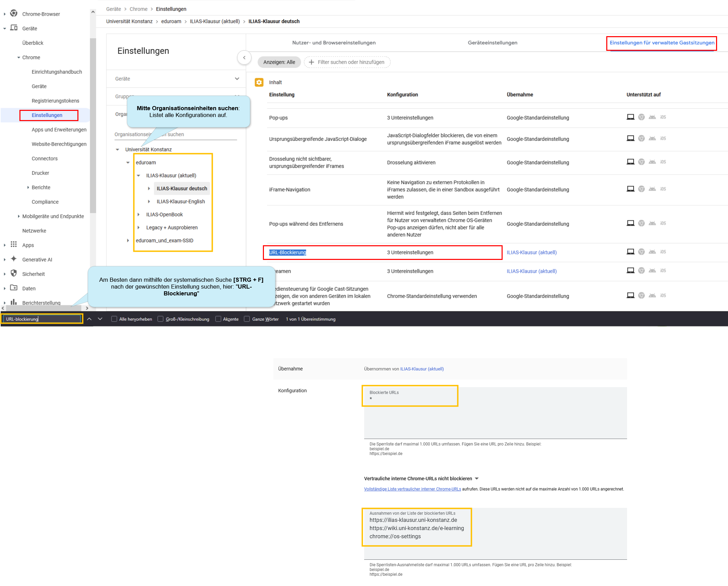Switch to Nutzer- und Browsereinstellungen tab

334,43
